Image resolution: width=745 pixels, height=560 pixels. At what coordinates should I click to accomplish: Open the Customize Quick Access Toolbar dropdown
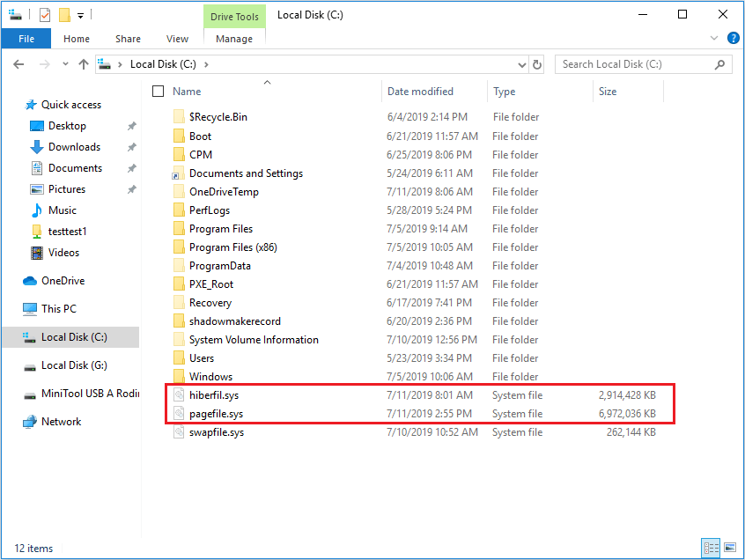pos(81,16)
